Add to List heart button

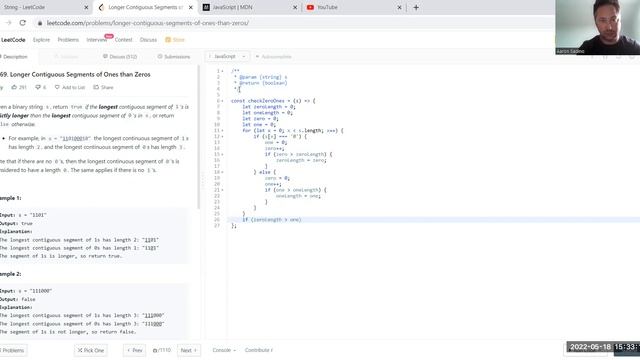pyautogui.click(x=70, y=87)
